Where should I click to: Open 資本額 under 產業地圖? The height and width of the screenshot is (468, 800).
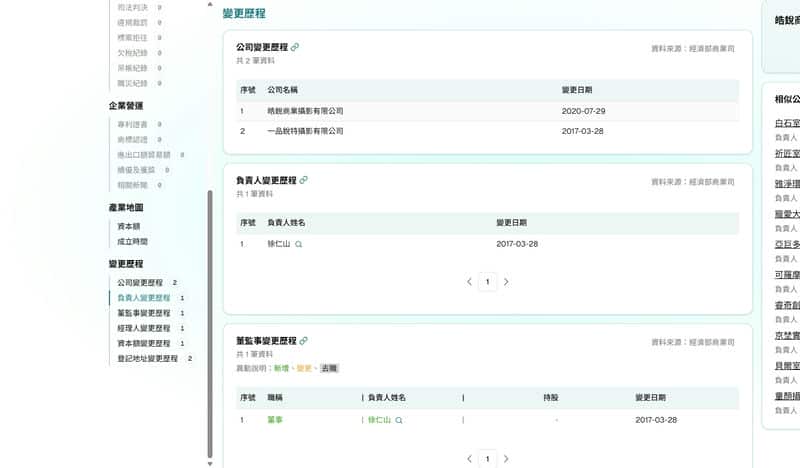tap(131, 226)
